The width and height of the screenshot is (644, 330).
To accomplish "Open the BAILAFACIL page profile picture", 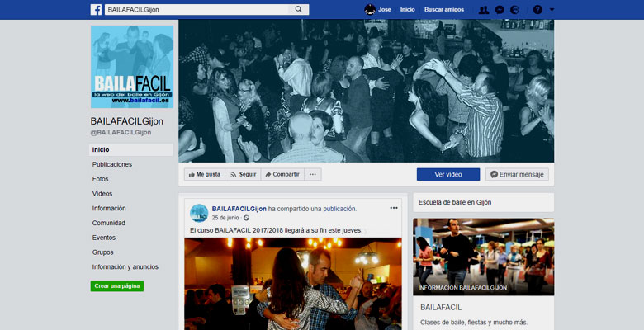I will (132, 67).
